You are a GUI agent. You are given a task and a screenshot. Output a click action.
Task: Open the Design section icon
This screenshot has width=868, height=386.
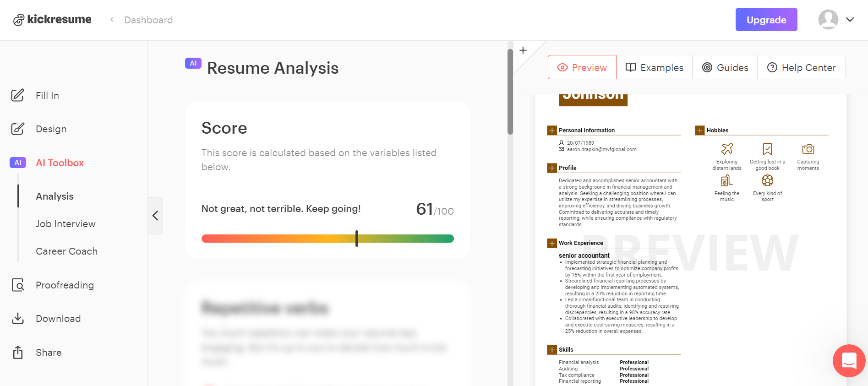(x=17, y=129)
